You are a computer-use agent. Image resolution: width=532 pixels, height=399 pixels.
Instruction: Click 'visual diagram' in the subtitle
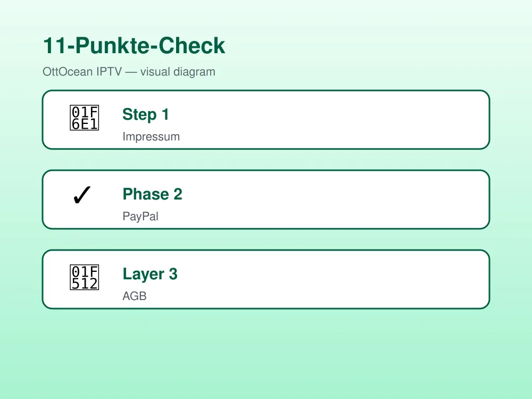(x=178, y=72)
